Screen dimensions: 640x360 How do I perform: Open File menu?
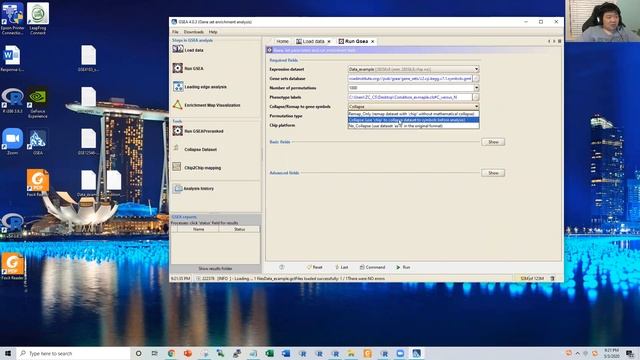tap(175, 32)
